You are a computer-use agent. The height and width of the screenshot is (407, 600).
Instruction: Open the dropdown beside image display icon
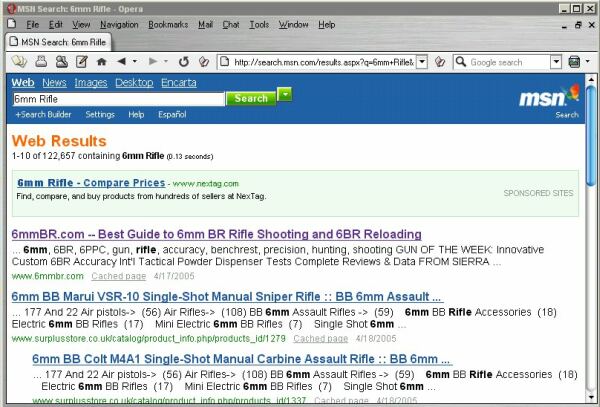pos(588,61)
